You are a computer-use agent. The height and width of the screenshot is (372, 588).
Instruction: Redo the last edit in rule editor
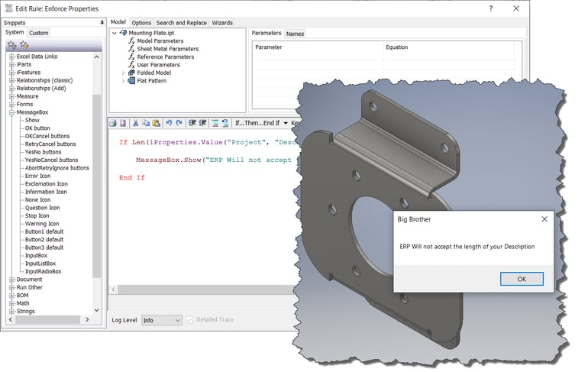tap(179, 123)
